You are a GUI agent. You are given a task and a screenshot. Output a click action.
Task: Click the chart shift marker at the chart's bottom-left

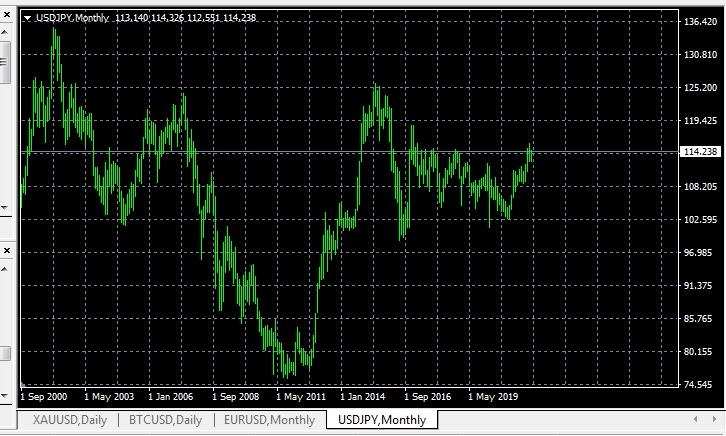[23, 384]
